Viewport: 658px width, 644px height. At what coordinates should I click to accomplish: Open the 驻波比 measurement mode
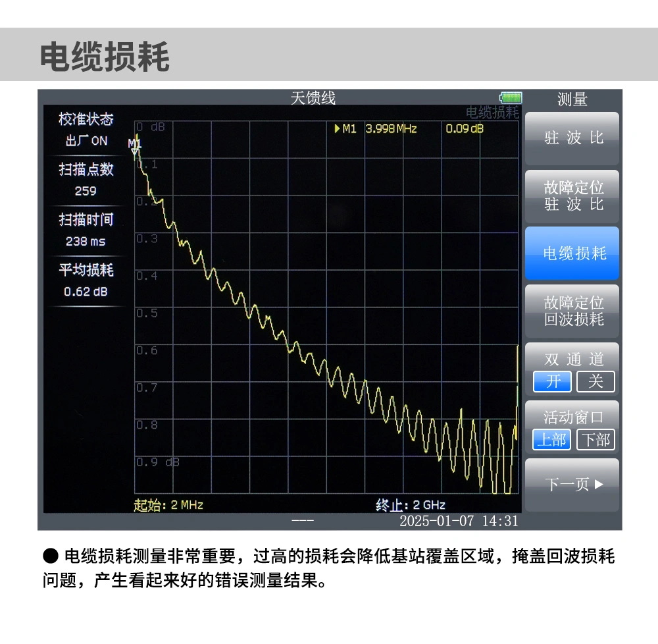click(572, 138)
